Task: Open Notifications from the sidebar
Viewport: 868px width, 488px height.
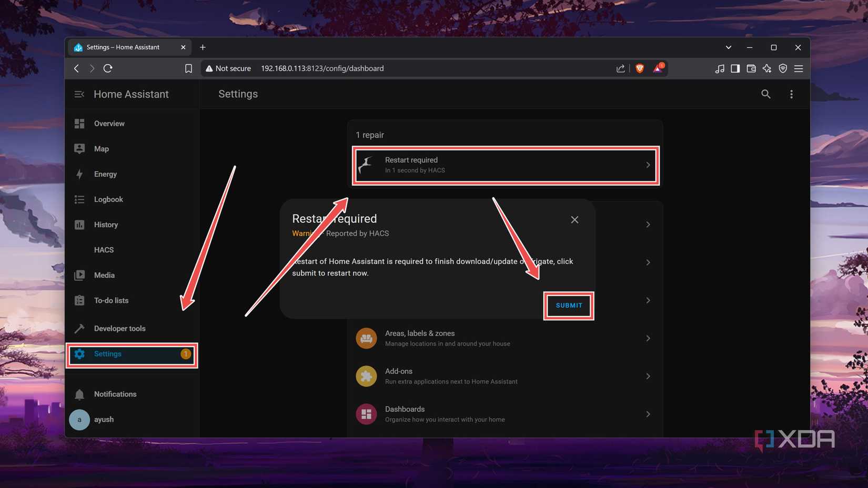Action: click(x=115, y=394)
